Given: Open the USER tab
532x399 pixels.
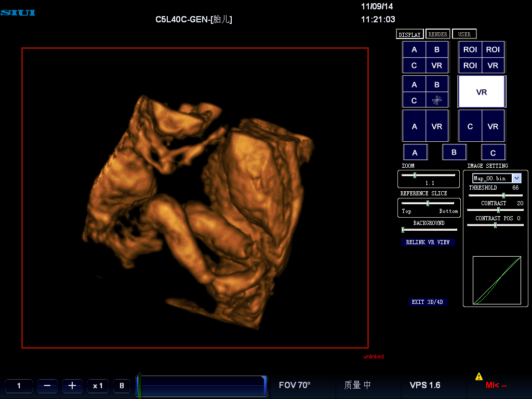Looking at the screenshot, I should click(x=464, y=34).
